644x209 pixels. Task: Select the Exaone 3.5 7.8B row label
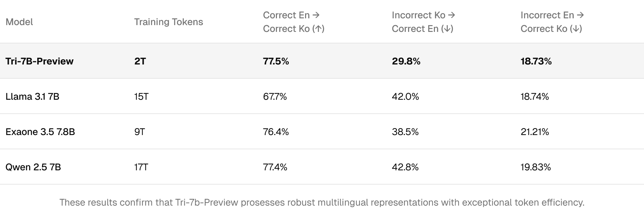(x=40, y=132)
